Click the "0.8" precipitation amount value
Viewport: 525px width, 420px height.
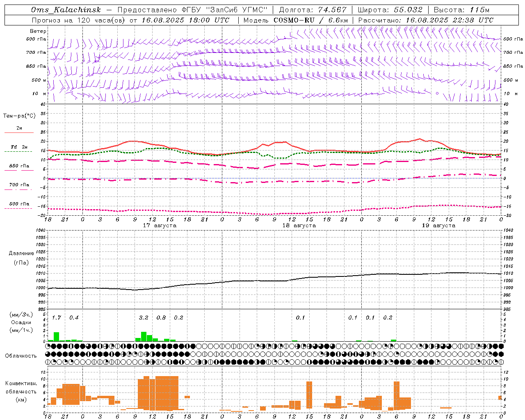tap(161, 317)
